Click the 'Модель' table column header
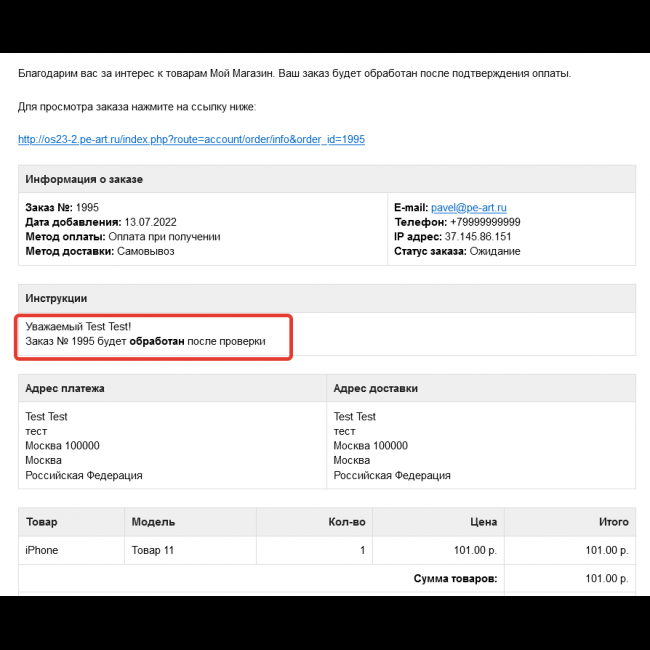 (x=153, y=521)
